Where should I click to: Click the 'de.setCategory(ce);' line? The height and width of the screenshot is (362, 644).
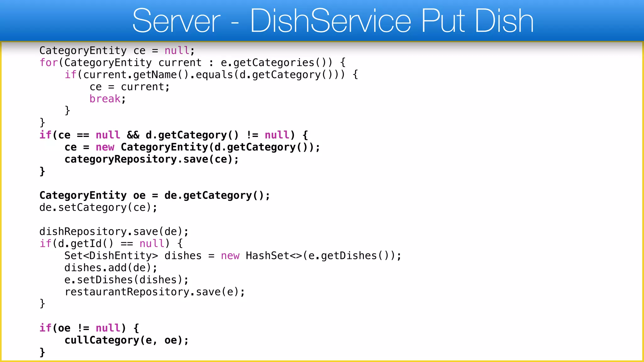click(98, 207)
